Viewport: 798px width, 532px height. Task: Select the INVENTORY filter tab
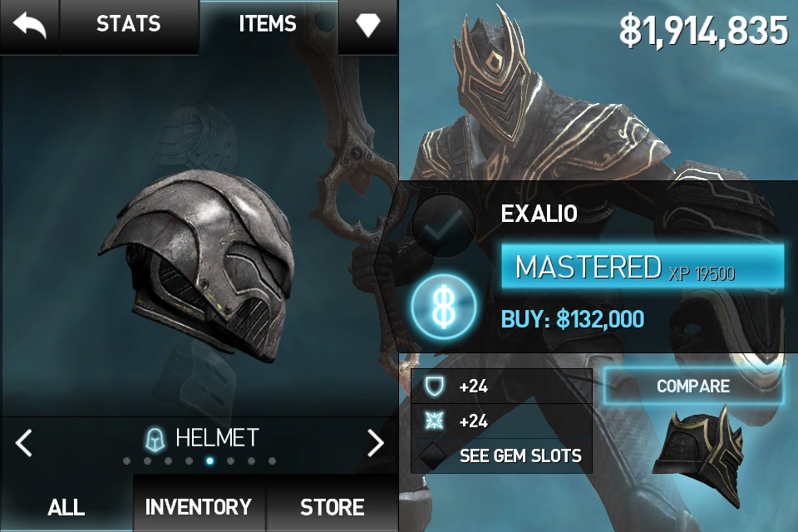[199, 507]
